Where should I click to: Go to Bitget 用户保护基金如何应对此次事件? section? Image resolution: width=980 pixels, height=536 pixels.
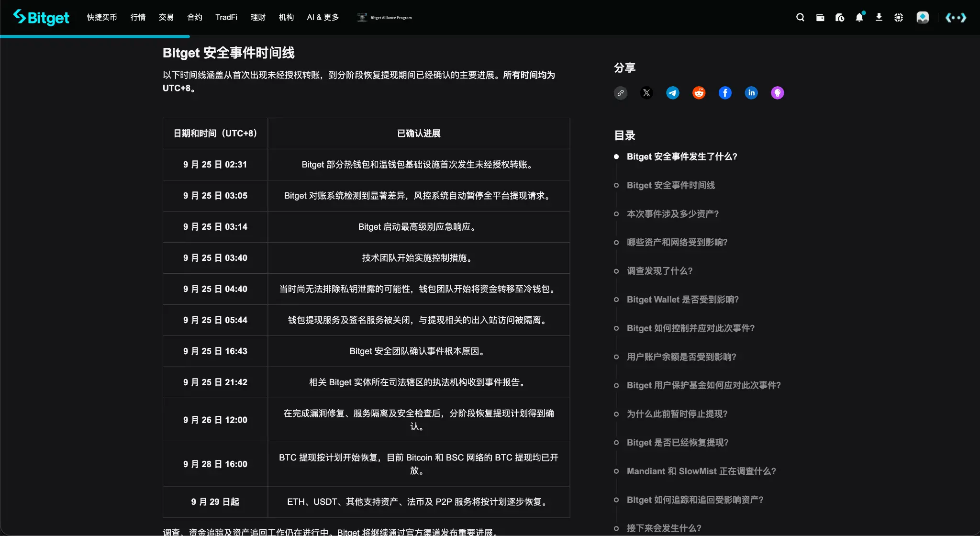pyautogui.click(x=704, y=385)
